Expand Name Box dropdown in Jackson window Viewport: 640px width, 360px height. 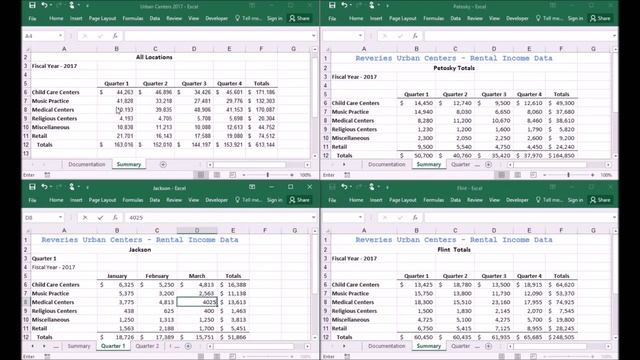(x=60, y=218)
